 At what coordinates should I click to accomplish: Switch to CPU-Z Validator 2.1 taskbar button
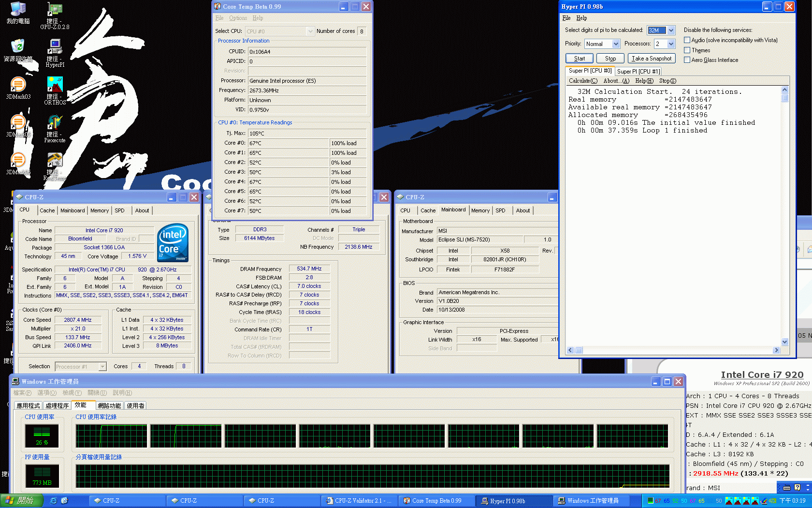tap(359, 501)
